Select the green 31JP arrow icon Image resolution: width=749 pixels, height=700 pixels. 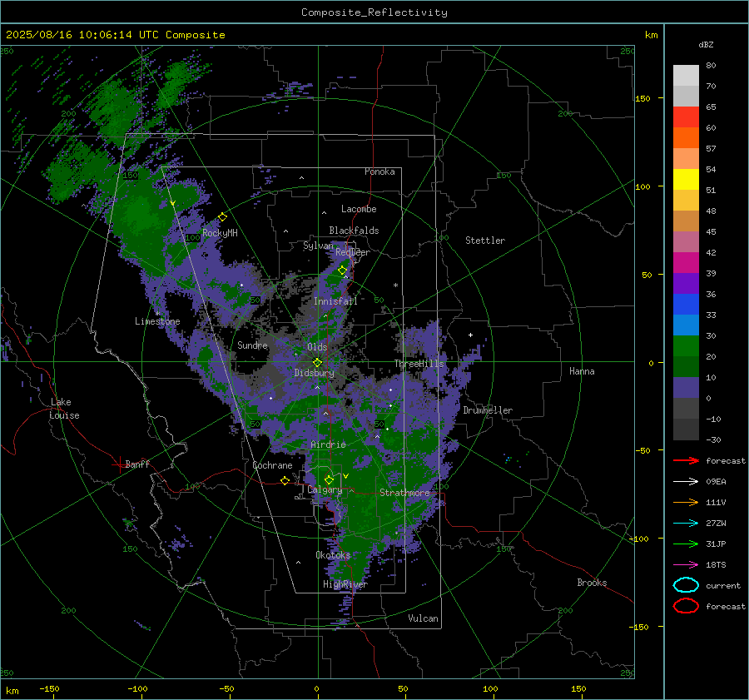tap(686, 544)
